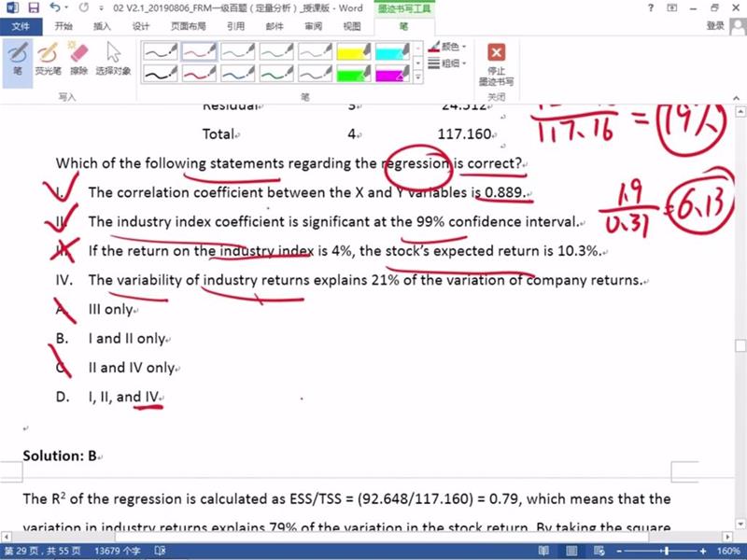The width and height of the screenshot is (747, 560).
Task: Choose the thick red pen style
Action: pyautogui.click(x=199, y=74)
